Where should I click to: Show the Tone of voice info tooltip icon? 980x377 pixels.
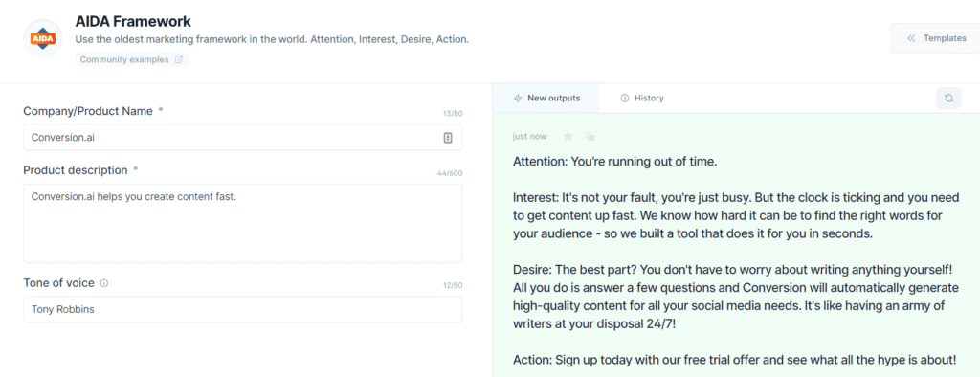click(103, 283)
